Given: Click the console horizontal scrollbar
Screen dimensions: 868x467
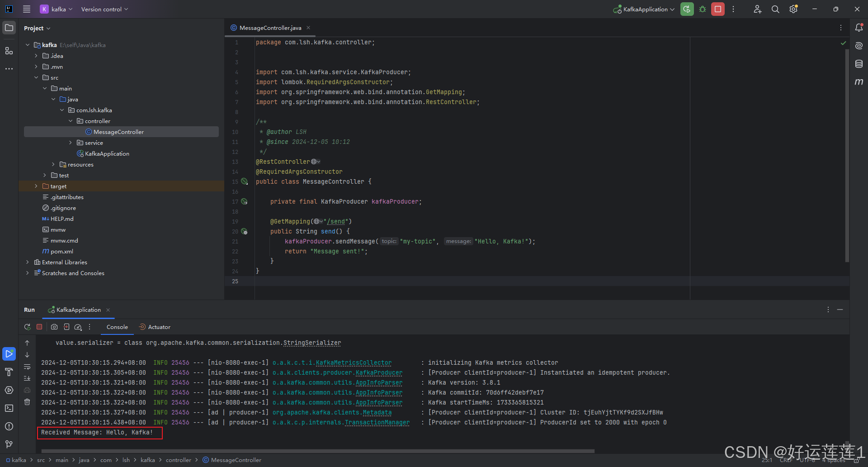Looking at the screenshot, I should (316, 451).
